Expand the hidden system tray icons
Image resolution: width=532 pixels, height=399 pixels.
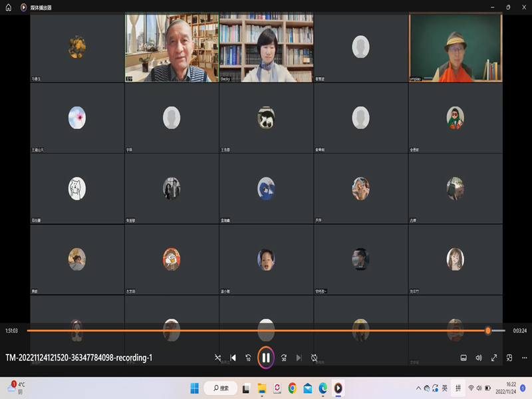click(418, 388)
